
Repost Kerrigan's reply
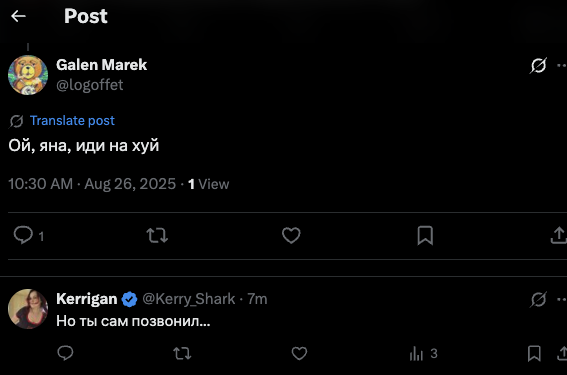pos(182,353)
